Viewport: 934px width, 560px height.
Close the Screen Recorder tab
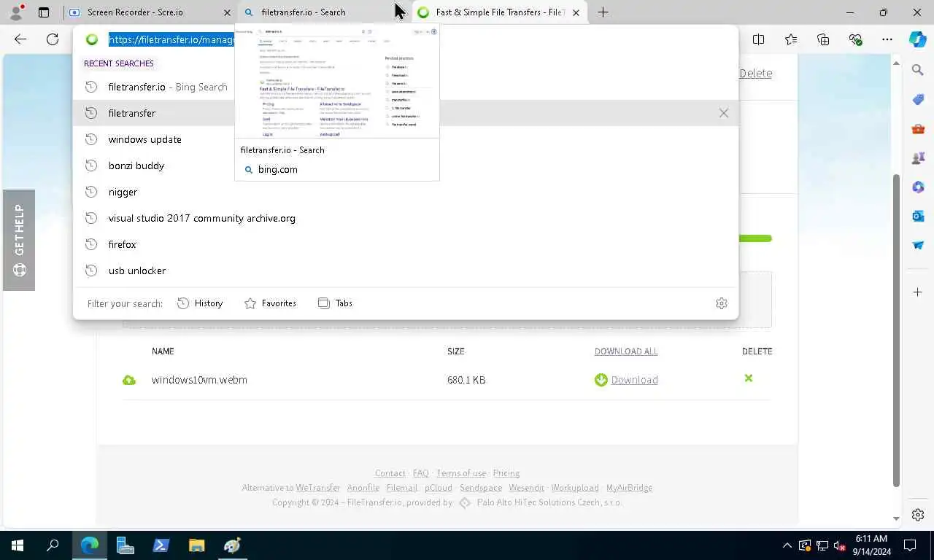[x=227, y=12]
